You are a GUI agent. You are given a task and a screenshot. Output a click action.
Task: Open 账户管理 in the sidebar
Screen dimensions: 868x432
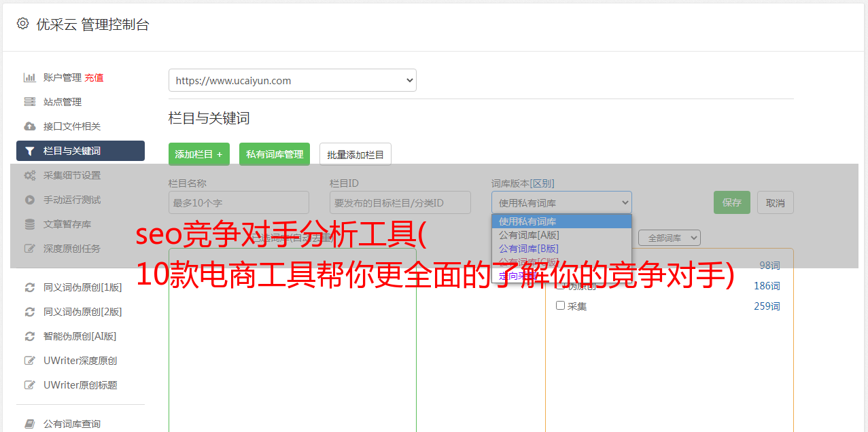[x=63, y=77]
